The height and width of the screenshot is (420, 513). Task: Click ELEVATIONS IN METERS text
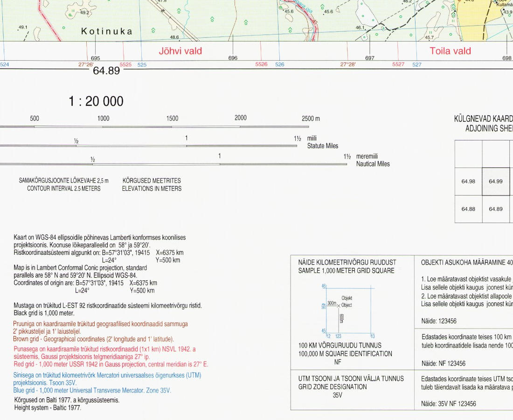pyautogui.click(x=152, y=189)
